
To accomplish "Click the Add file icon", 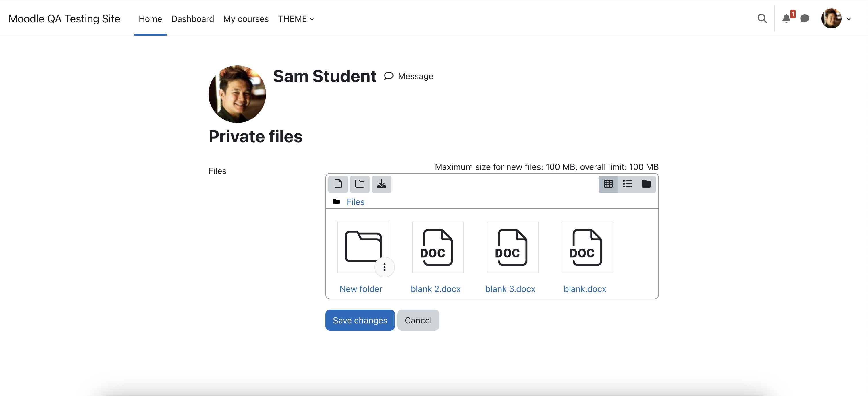I will (x=337, y=184).
